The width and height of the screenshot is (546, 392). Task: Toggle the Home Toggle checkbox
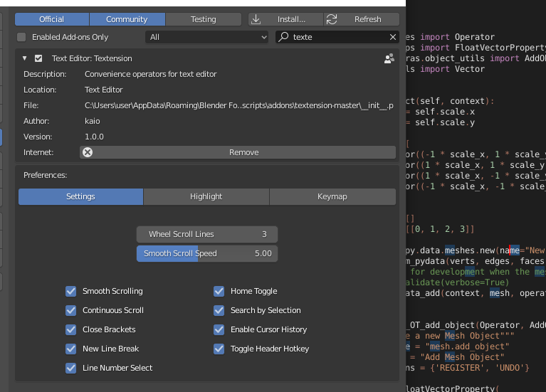(219, 291)
